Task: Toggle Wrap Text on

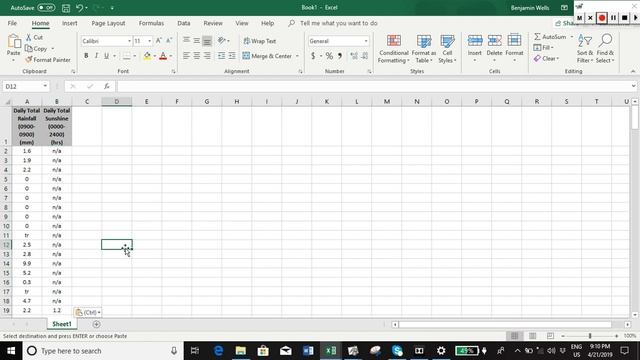Action: point(260,41)
